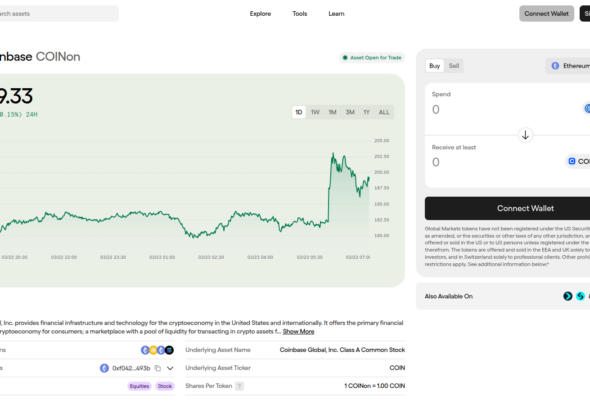Screen dimensions: 590x410
Task: Select the 1D chart range
Action: coord(299,112)
